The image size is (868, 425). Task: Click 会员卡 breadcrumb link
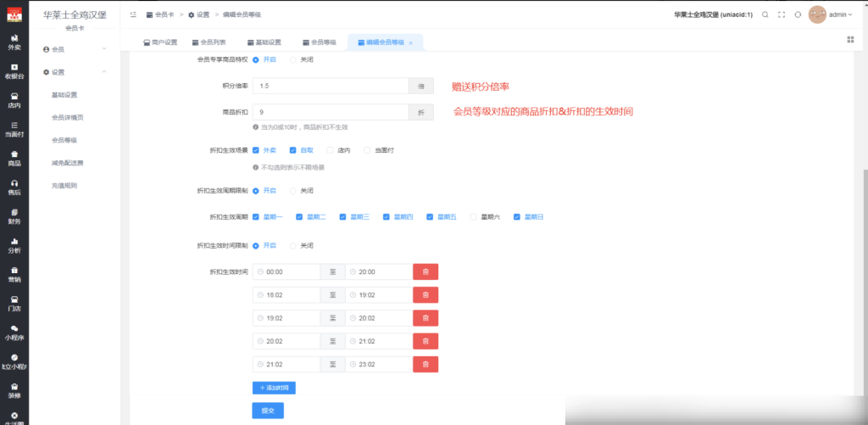160,15
